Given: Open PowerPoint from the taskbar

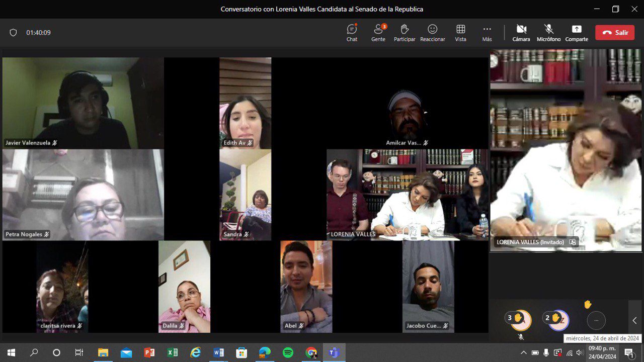Looking at the screenshot, I should point(149,352).
